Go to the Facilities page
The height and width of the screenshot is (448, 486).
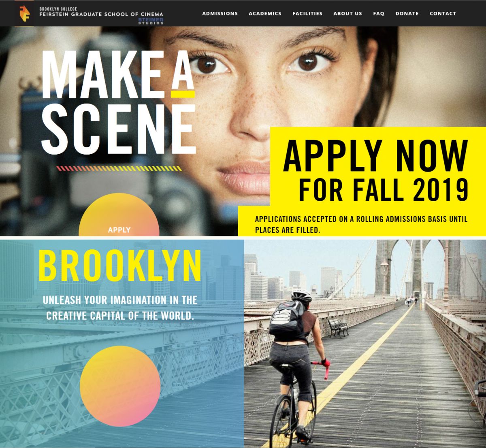coord(307,13)
